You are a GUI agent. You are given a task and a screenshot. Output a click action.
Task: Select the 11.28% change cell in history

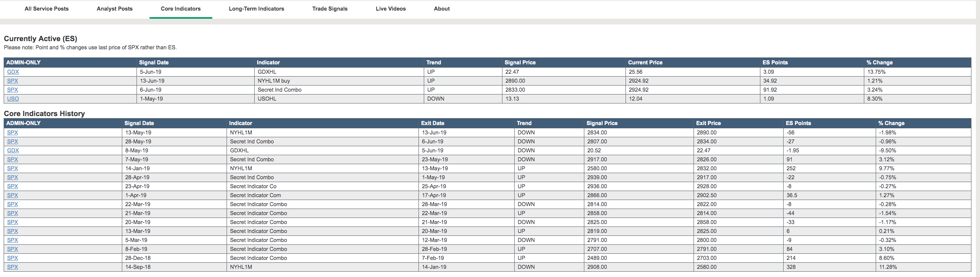(924, 267)
